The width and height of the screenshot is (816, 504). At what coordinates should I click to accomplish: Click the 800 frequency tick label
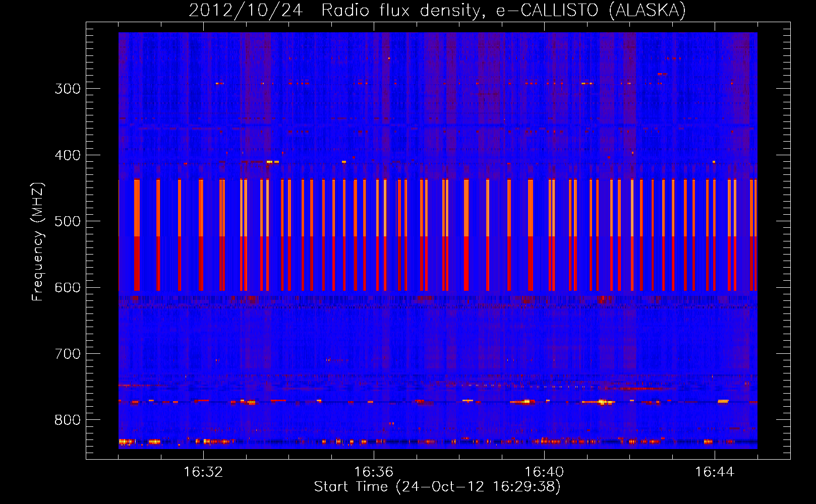[x=68, y=420]
